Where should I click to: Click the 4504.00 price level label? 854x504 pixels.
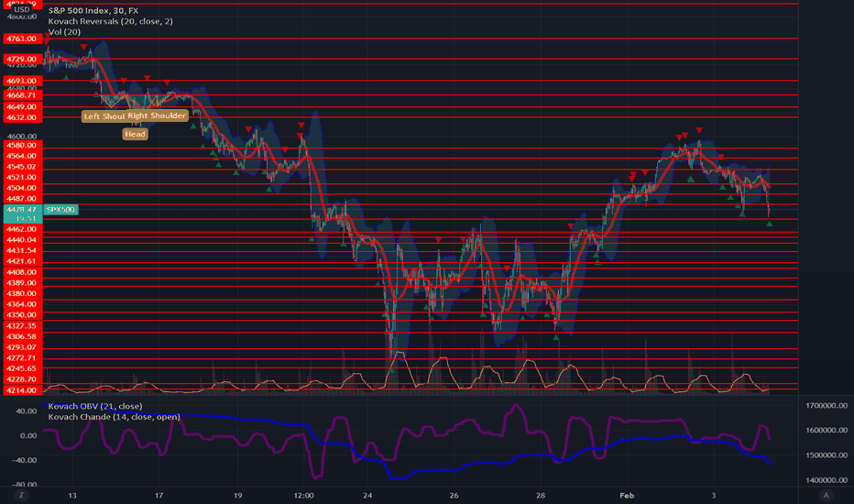pos(22,188)
